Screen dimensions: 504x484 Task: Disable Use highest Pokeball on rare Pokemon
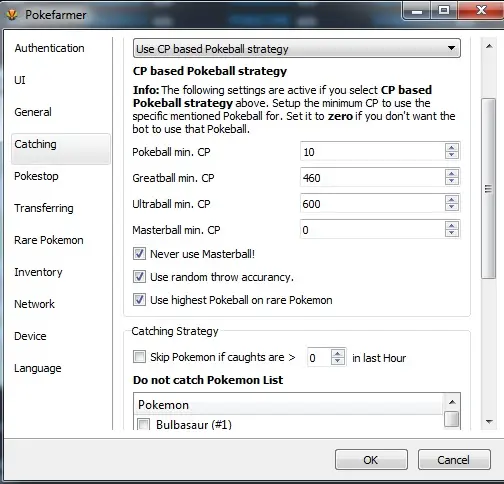(139, 300)
